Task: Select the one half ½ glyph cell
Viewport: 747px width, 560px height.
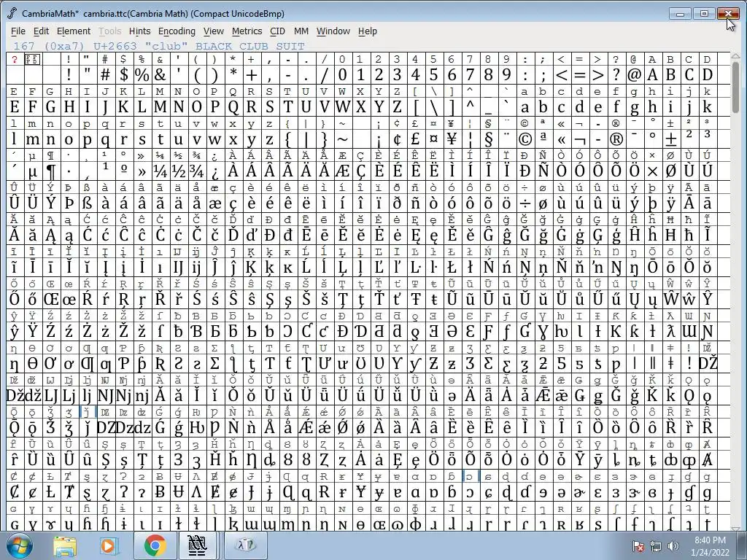Action: tap(179, 171)
